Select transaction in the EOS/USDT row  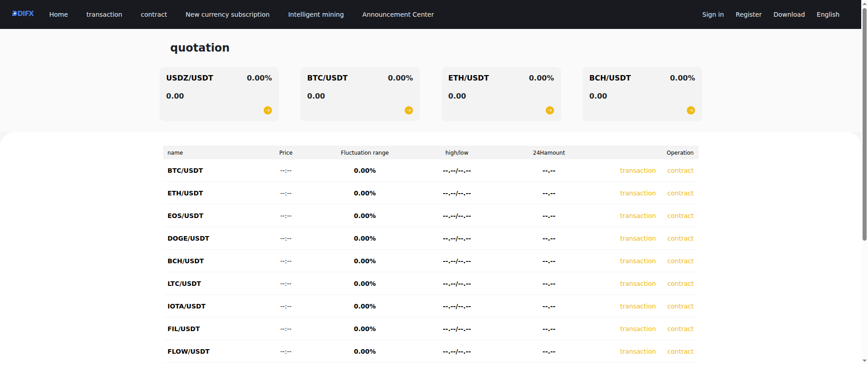tap(637, 216)
